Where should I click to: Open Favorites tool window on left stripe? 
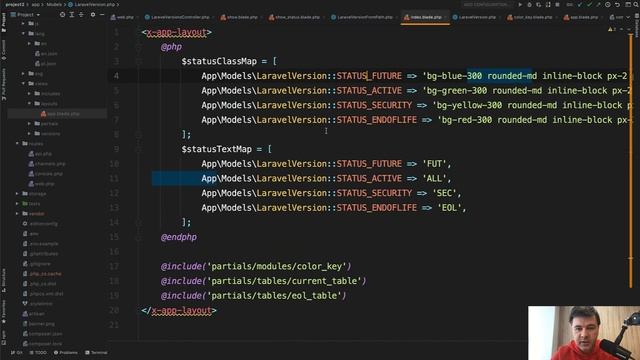(x=4, y=312)
